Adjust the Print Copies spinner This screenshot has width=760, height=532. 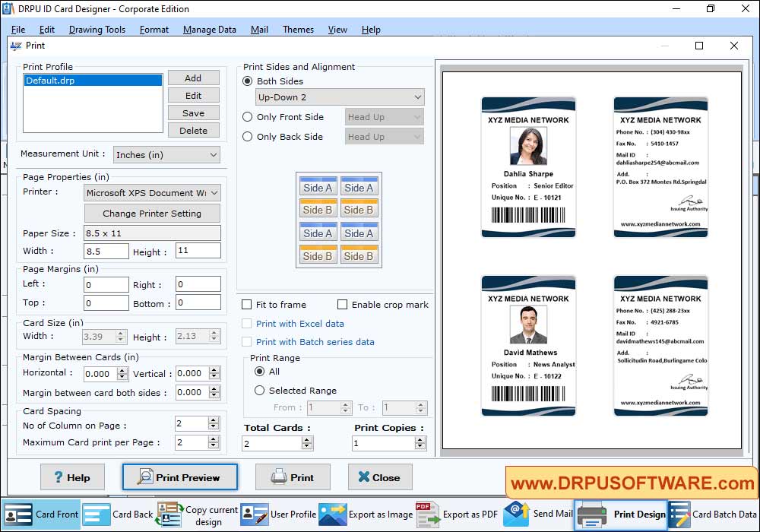pyautogui.click(x=420, y=443)
